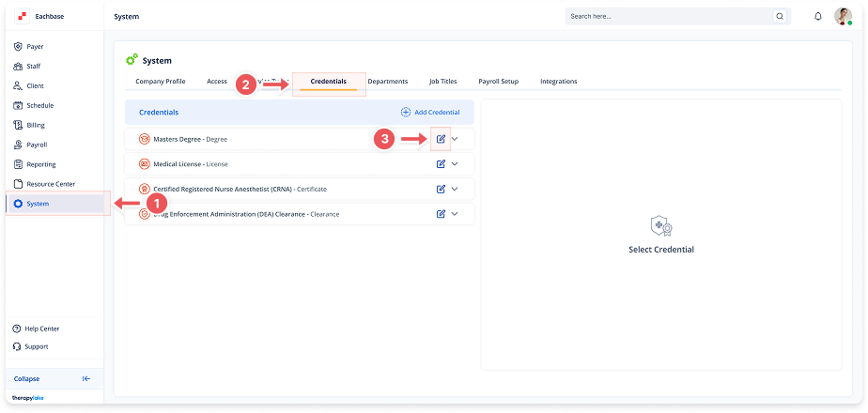Open Payer in the sidebar
This screenshot has height=413, width=868.
(x=35, y=46)
